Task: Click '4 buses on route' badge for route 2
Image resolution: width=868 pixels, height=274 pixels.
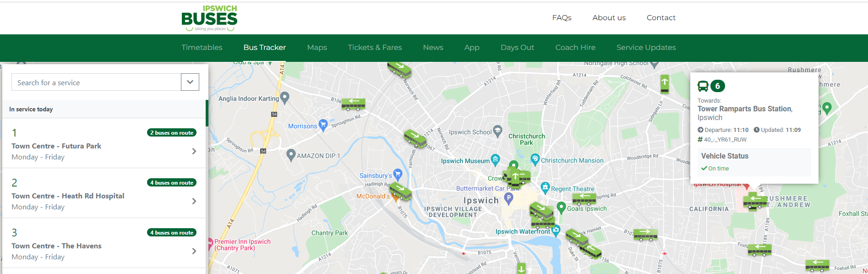Action: pos(172,182)
